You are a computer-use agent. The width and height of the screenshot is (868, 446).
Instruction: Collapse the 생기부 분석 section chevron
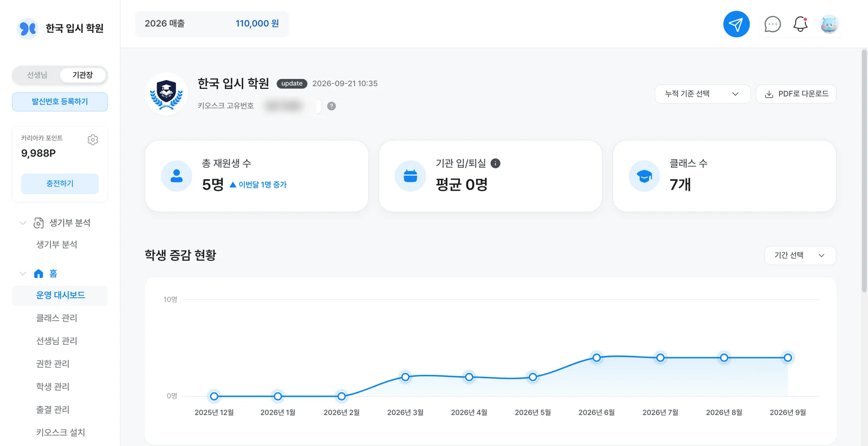pyautogui.click(x=23, y=223)
